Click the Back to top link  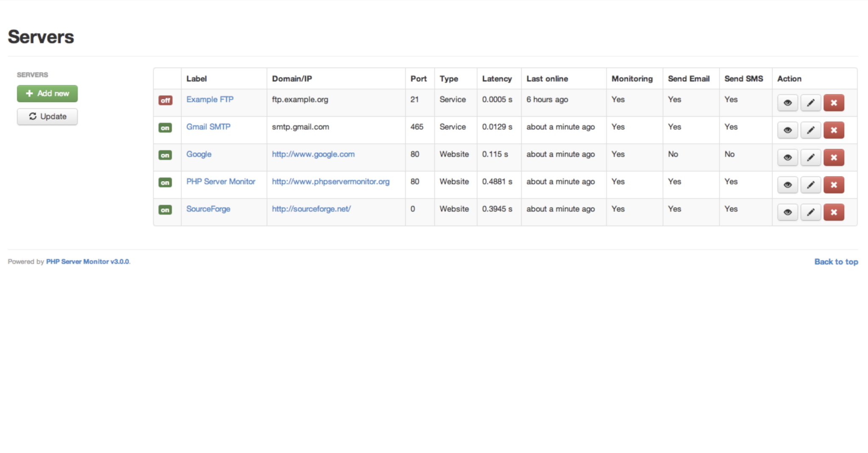[x=836, y=261]
